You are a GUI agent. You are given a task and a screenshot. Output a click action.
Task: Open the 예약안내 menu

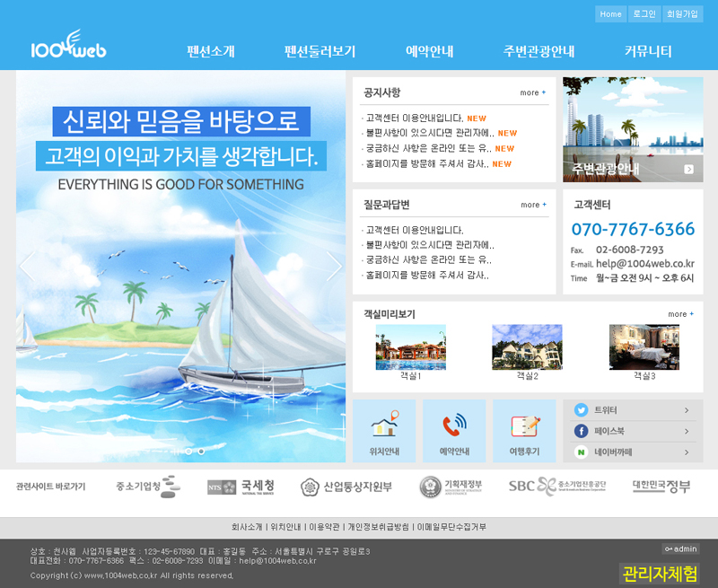[429, 51]
